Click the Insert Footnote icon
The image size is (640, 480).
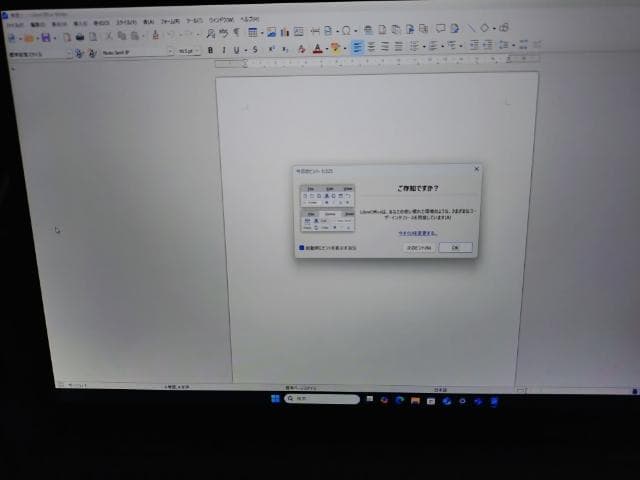click(x=382, y=29)
